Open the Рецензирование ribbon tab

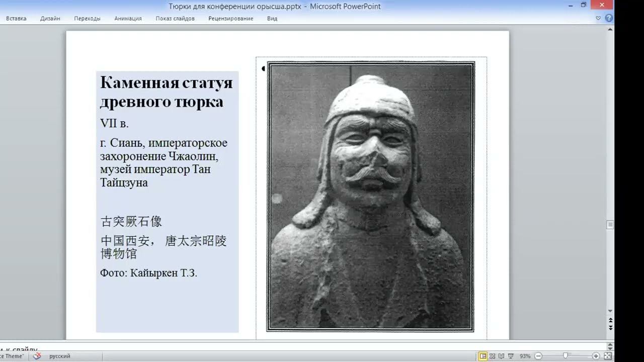coord(231,19)
